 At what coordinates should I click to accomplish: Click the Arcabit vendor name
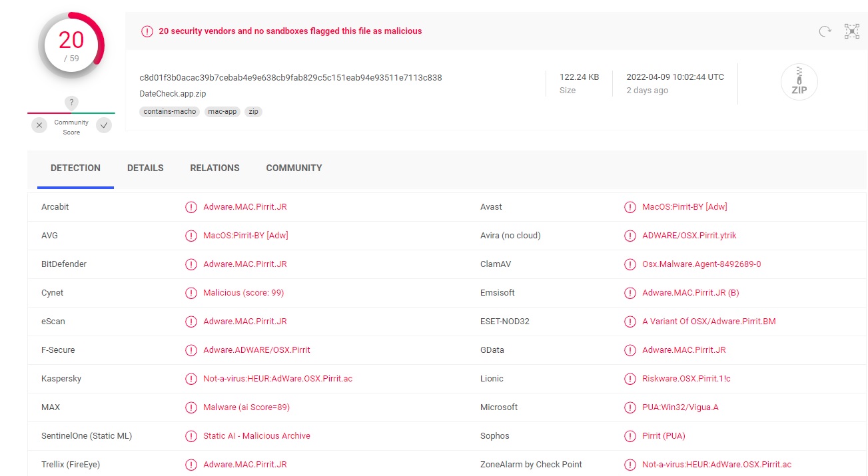(55, 207)
